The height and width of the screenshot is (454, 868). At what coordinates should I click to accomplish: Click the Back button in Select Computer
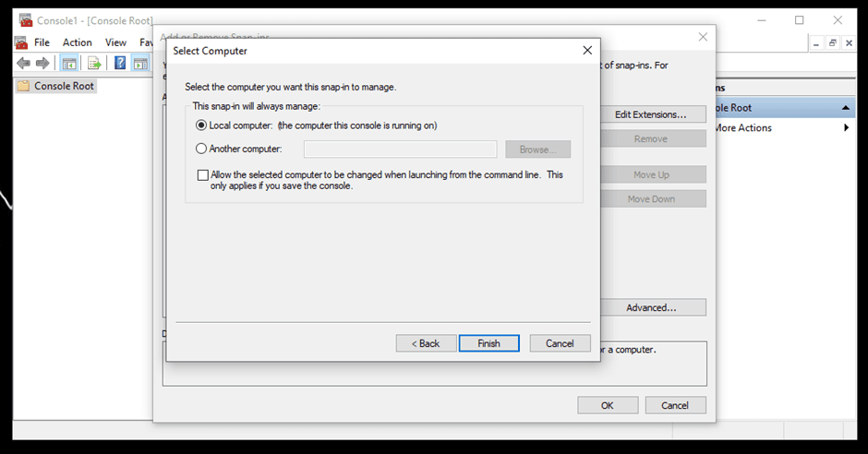click(x=426, y=343)
